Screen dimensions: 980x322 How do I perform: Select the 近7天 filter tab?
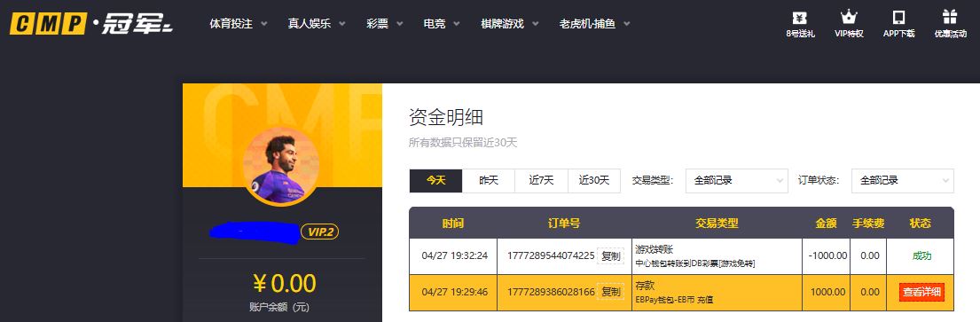coord(541,181)
